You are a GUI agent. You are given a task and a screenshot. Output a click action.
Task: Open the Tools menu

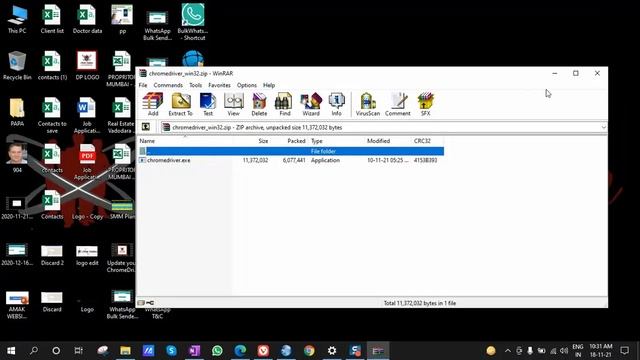click(196, 85)
